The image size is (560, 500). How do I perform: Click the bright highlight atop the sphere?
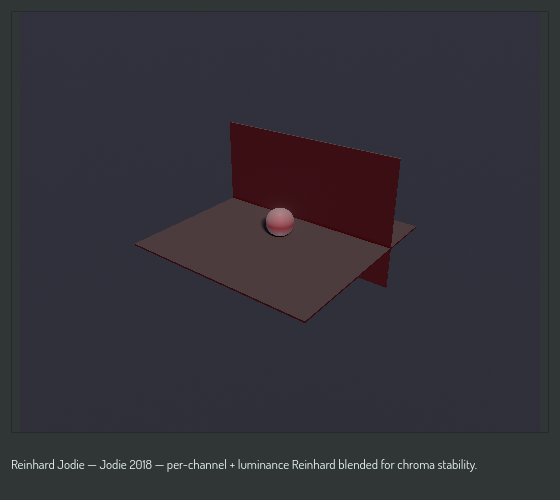point(280,214)
